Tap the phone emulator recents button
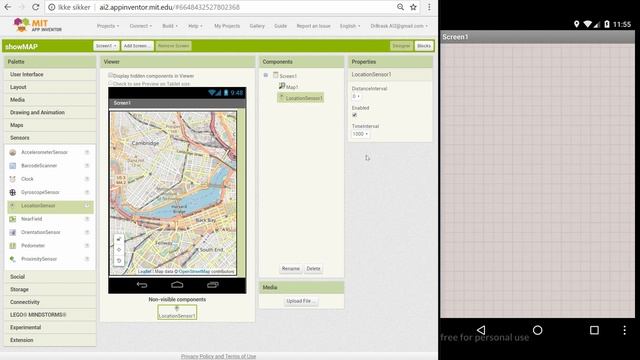The image size is (640, 360). 594,330
